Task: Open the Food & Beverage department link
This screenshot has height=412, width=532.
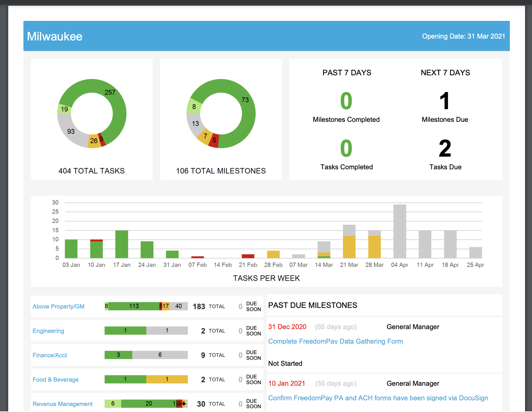Action: tap(55, 379)
